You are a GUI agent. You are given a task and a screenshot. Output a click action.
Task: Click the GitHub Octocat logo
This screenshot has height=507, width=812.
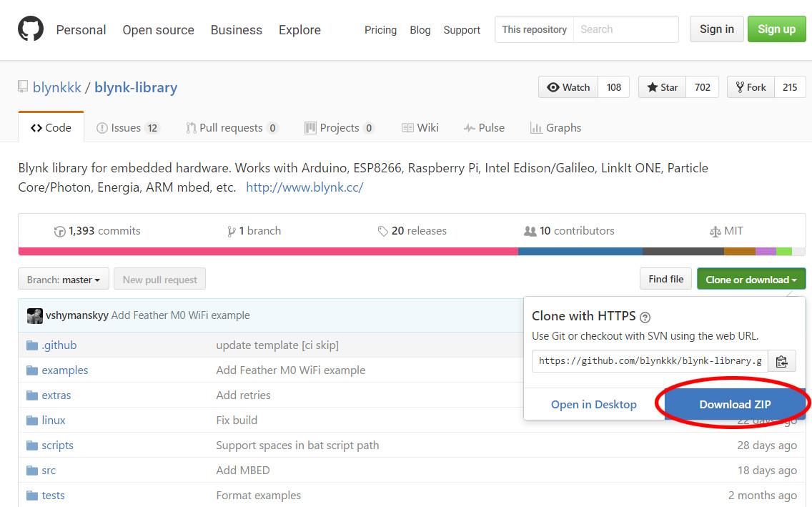(31, 29)
